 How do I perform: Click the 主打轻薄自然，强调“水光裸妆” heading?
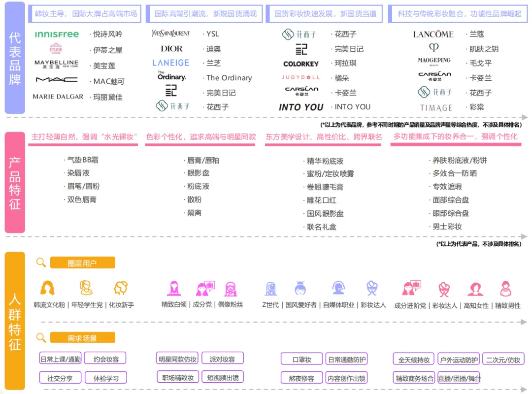pos(84,137)
